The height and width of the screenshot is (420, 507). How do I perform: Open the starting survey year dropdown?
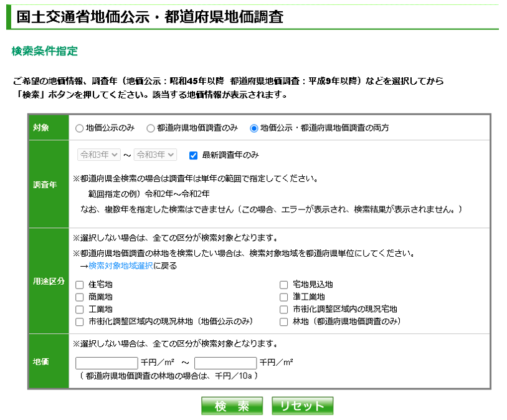point(98,156)
